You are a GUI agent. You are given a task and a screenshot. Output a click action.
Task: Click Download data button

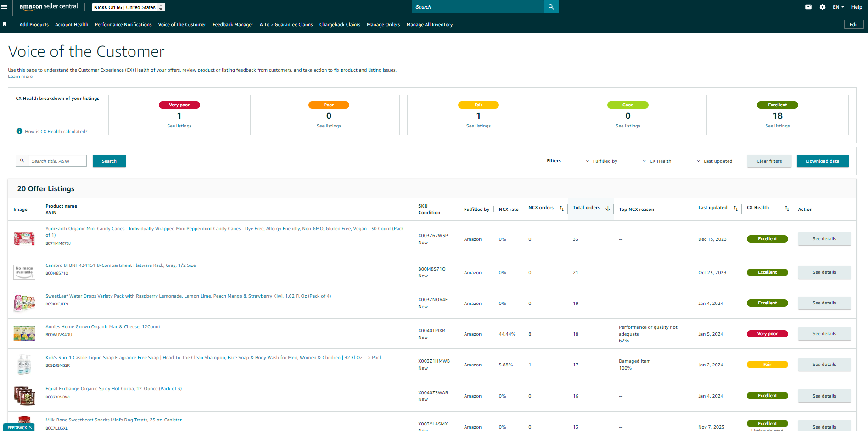(823, 161)
